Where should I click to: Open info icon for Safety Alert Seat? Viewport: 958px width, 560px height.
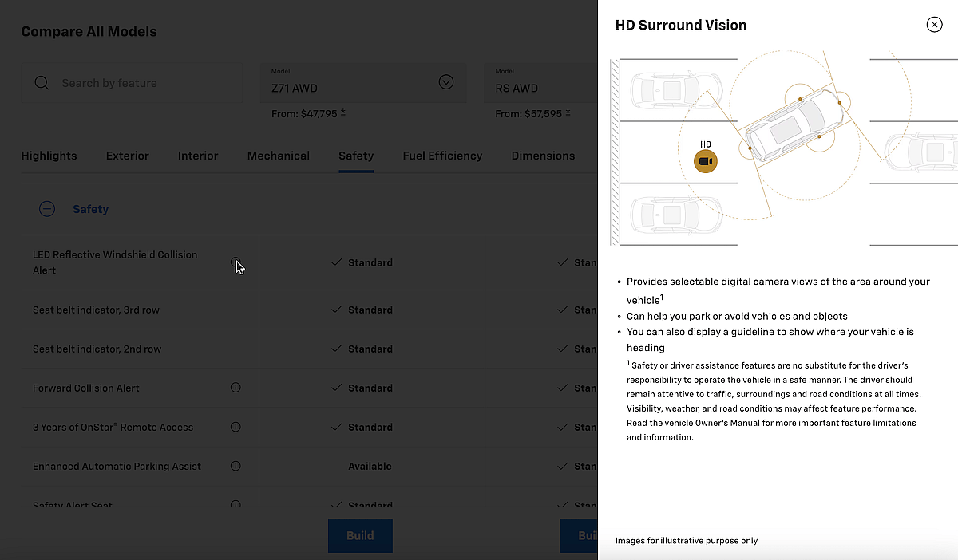[236, 504]
